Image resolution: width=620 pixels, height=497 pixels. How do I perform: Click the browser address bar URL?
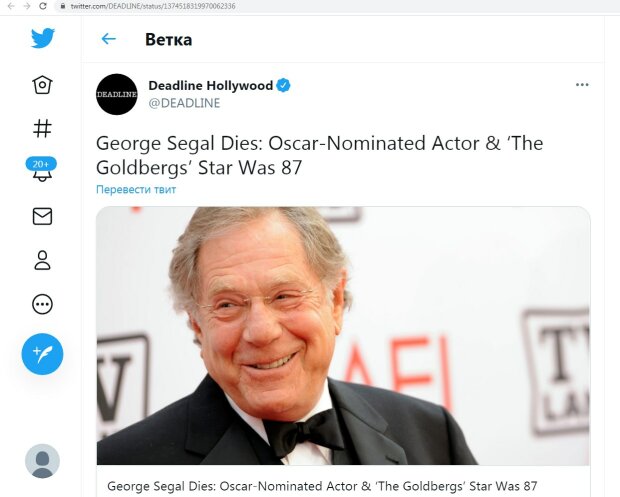coord(153,6)
